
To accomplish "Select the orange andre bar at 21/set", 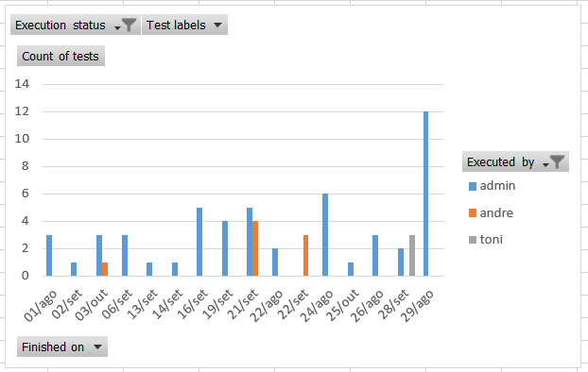I will point(255,248).
